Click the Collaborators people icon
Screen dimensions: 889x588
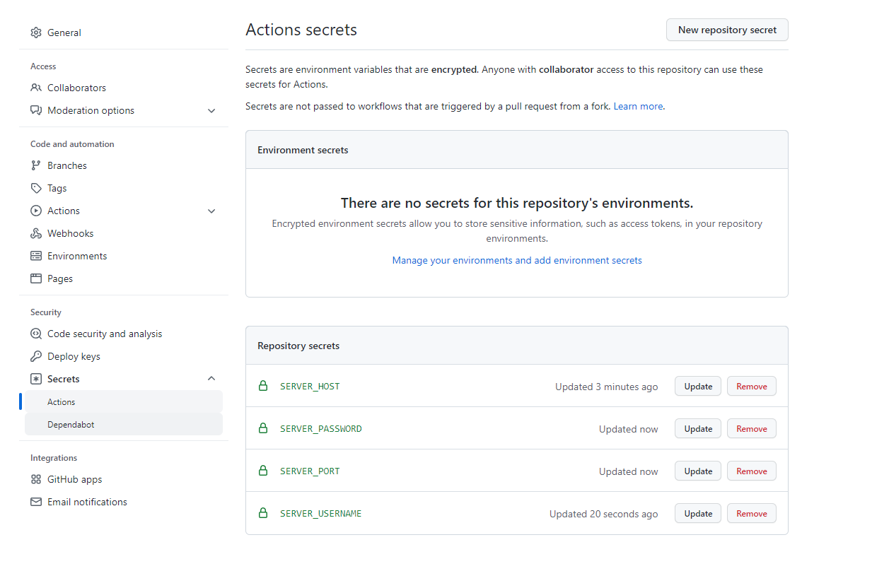coord(36,88)
